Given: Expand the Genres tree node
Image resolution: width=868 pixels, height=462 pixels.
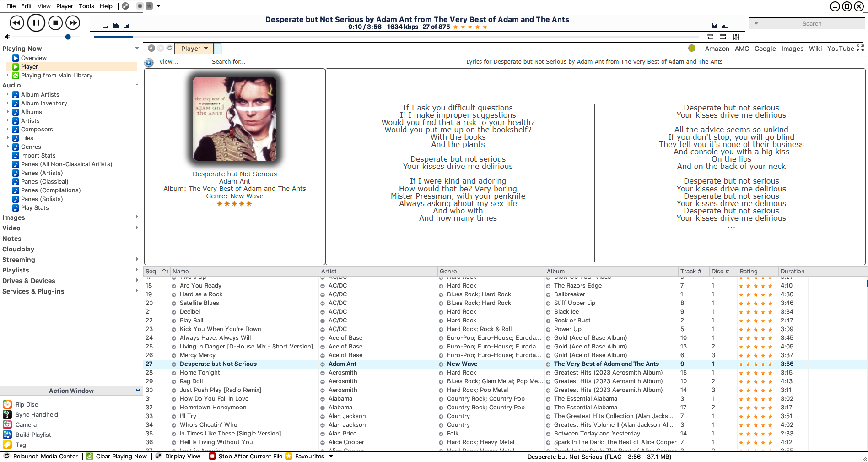Looking at the screenshot, I should pos(8,147).
